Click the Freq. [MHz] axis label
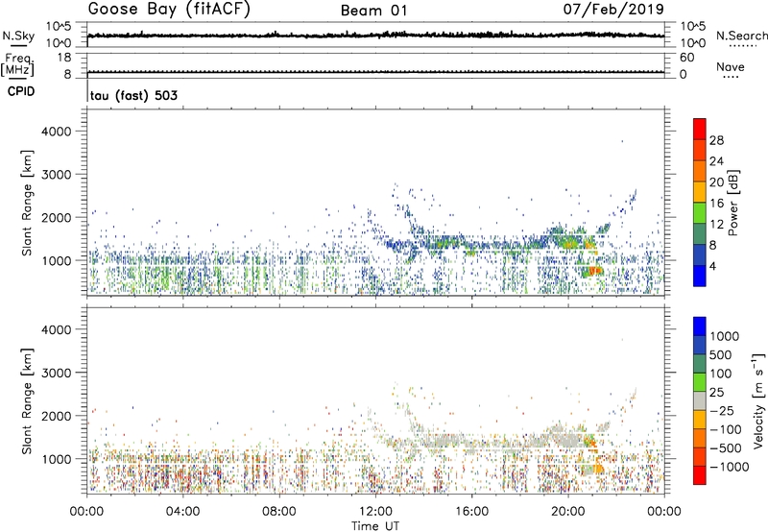The height and width of the screenshot is (532, 768). [18, 65]
